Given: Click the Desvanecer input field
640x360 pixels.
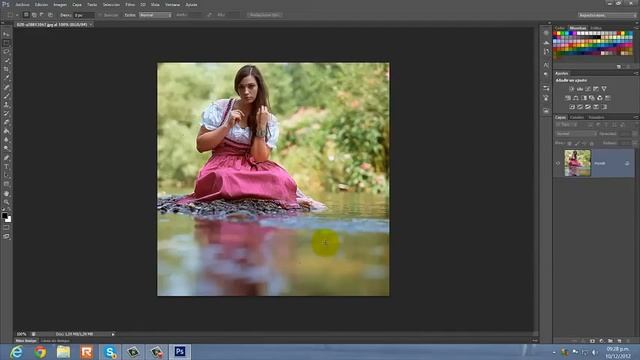Looking at the screenshot, I should pyautogui.click(x=83, y=15).
